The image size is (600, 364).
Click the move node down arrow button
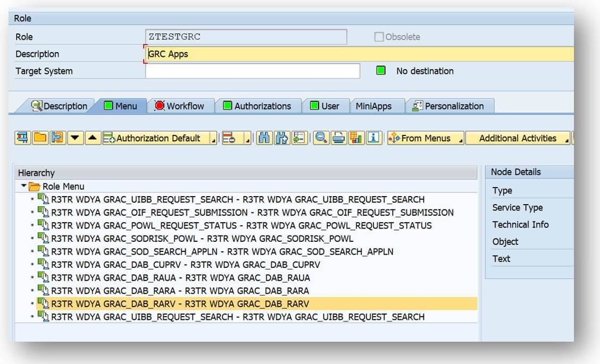click(x=75, y=138)
